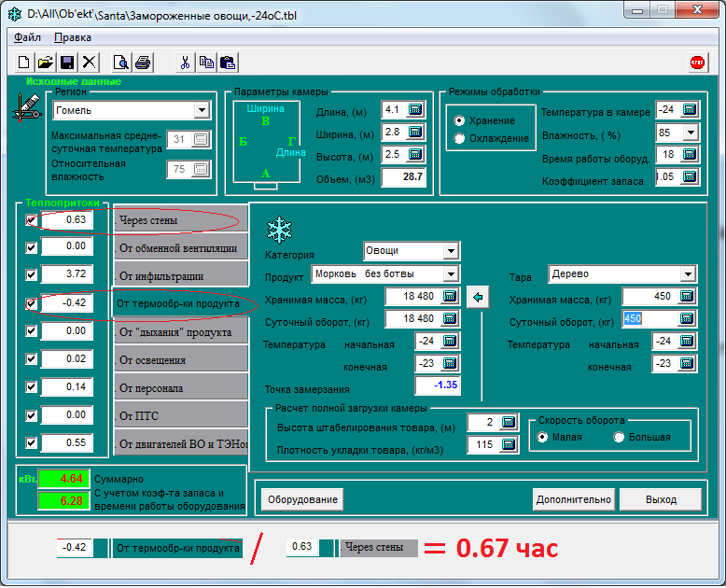Open calculator for Высота штабелирования товара
The height and width of the screenshot is (588, 726).
(509, 422)
